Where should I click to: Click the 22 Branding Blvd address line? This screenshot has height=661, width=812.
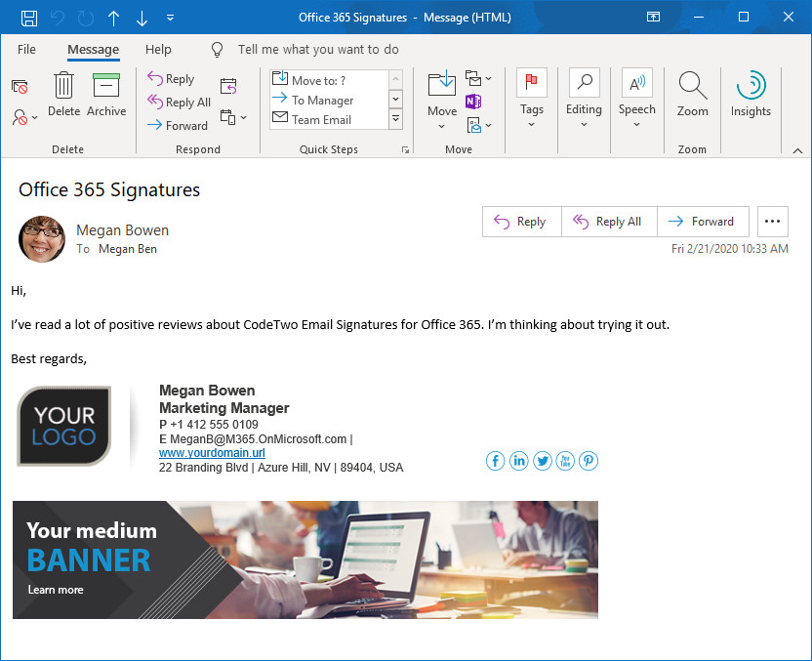[281, 468]
